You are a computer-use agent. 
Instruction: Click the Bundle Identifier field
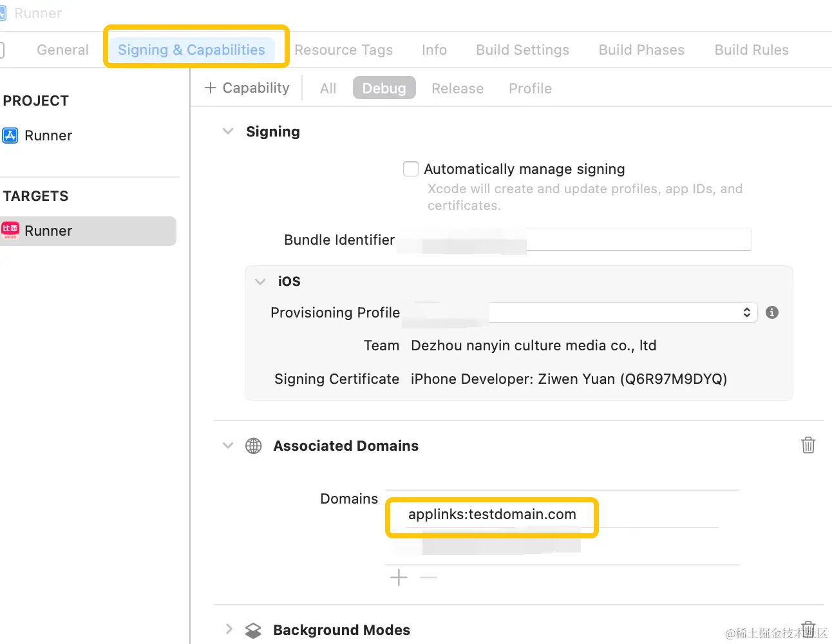pos(574,240)
